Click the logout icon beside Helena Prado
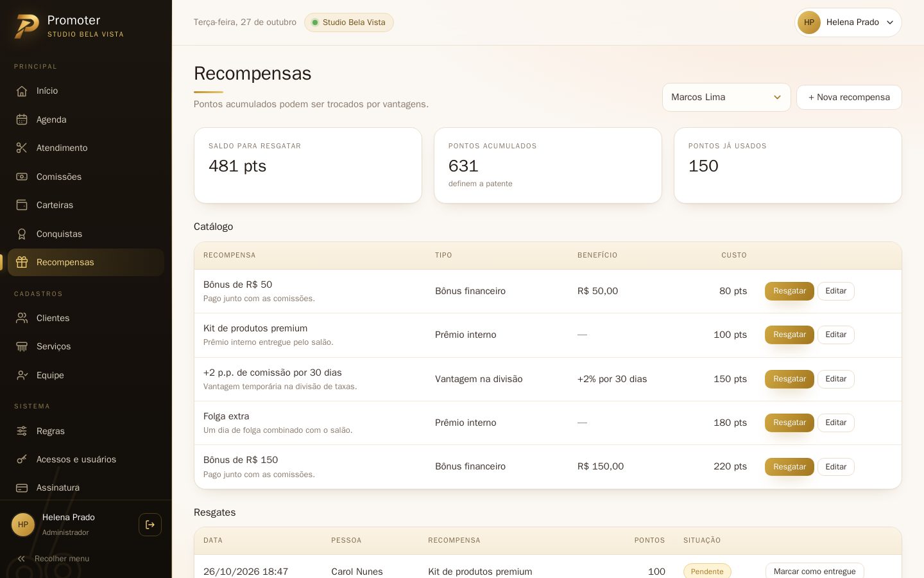Screen dimensions: 924x578 pyautogui.click(x=150, y=525)
